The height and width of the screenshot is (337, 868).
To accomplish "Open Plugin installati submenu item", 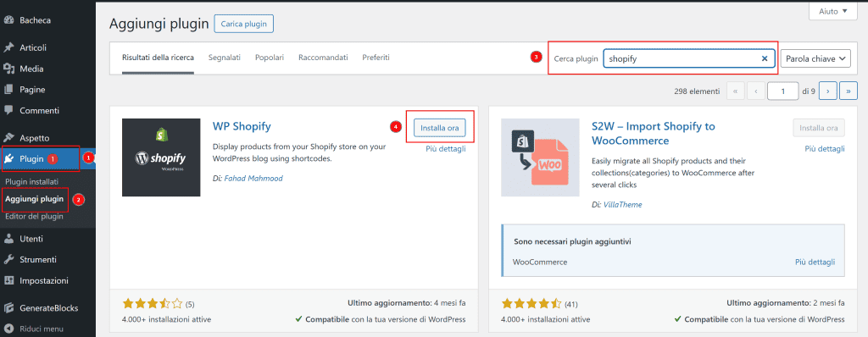I will pos(31,181).
